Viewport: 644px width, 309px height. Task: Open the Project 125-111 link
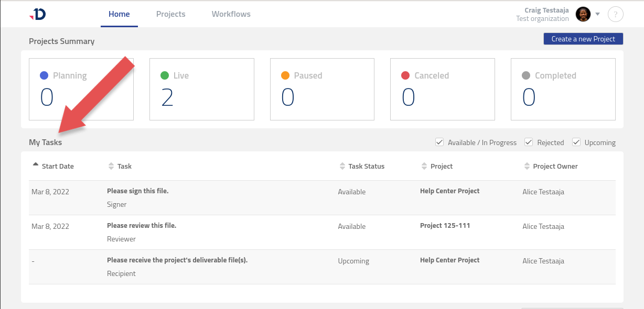click(x=445, y=226)
